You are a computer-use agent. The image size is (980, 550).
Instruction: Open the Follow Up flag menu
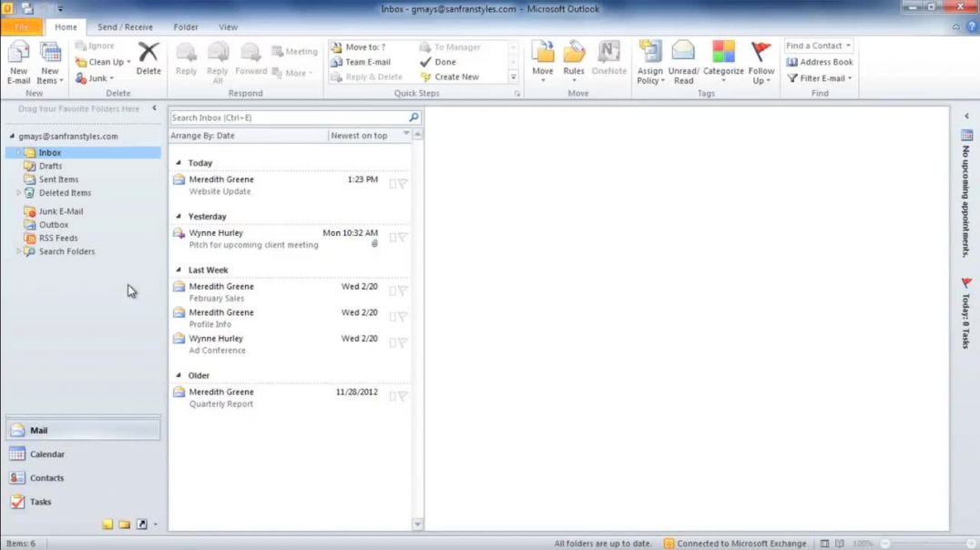[x=761, y=63]
